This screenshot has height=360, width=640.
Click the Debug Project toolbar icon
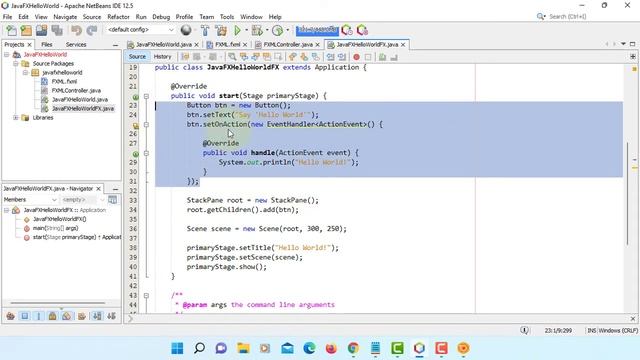pyautogui.click(x=257, y=30)
